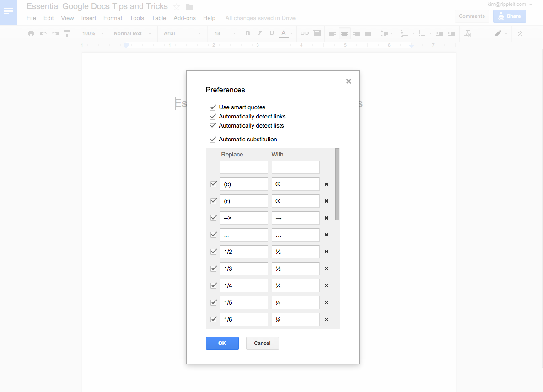Toggle Automatically detect links

point(213,116)
